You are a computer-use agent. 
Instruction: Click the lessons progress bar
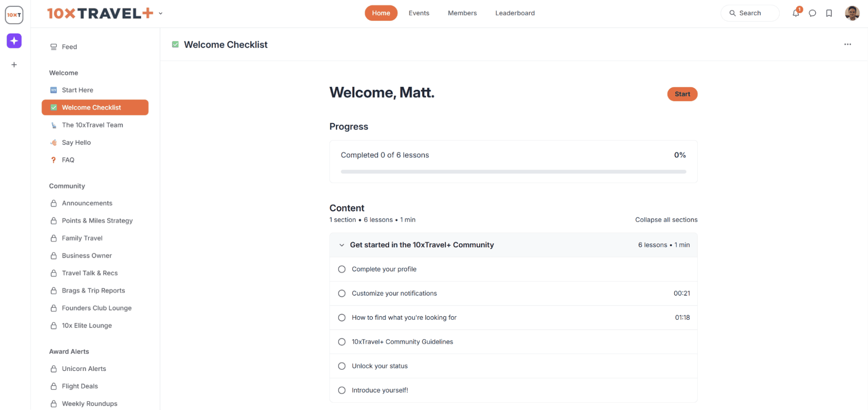pos(513,172)
